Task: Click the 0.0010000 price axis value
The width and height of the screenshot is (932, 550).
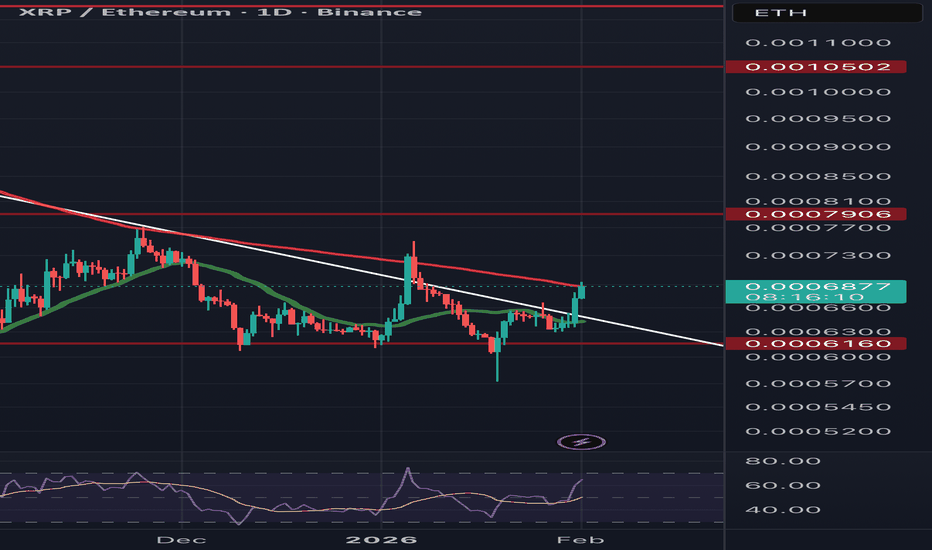Action: [818, 92]
